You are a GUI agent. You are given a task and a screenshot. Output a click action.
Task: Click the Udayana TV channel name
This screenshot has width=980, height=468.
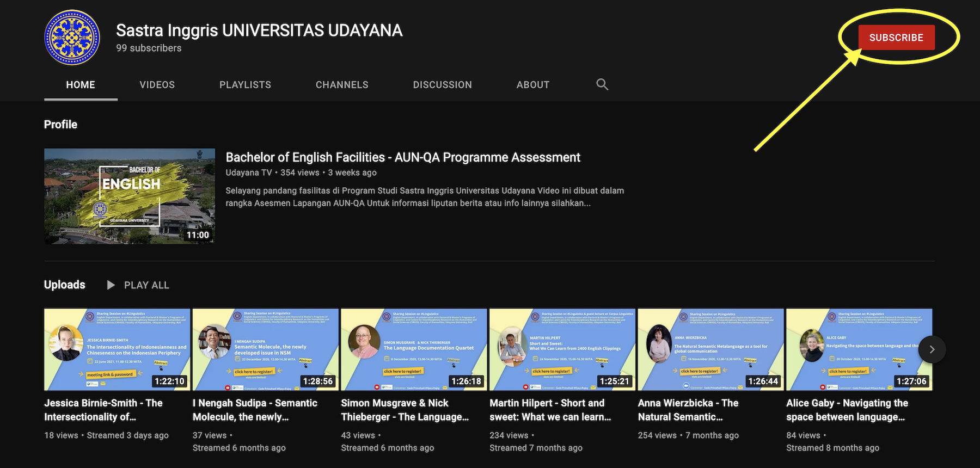coord(249,173)
